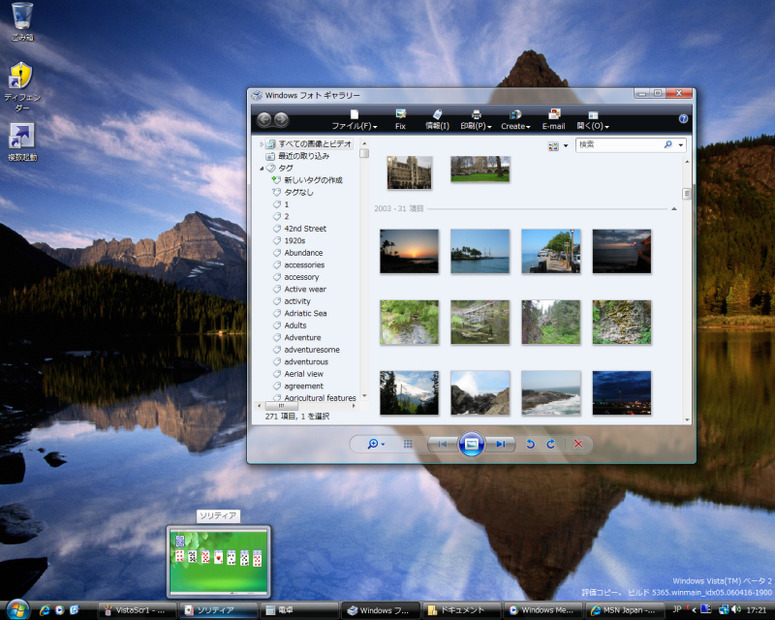Image resolution: width=775 pixels, height=620 pixels.
Task: Open the zoom magnifier control
Action: click(376, 444)
